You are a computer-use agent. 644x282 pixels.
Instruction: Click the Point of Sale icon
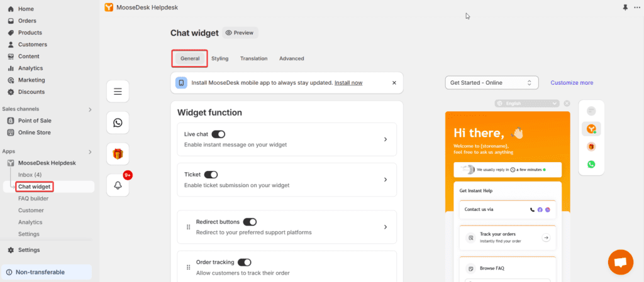[11, 121]
